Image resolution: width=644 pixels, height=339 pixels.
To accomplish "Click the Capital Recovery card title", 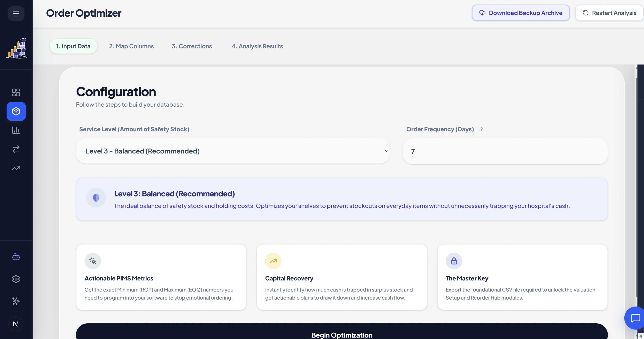I will (x=289, y=278).
